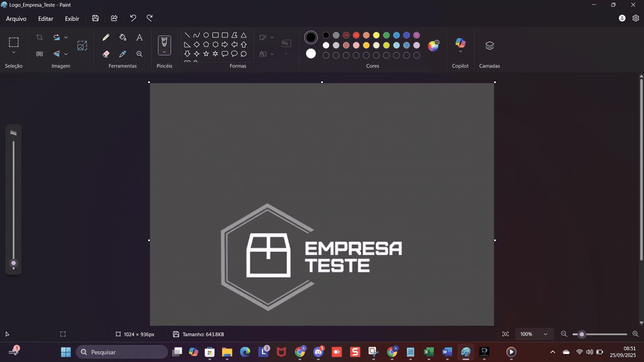The image size is (644, 362).
Task: Open the Exibir menu
Action: coord(72,19)
